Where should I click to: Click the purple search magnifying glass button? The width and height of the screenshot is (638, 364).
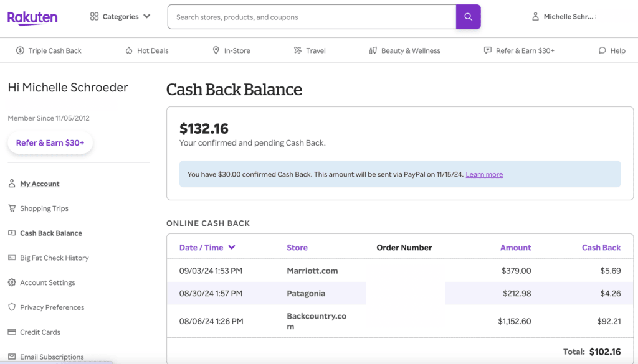coord(468,17)
